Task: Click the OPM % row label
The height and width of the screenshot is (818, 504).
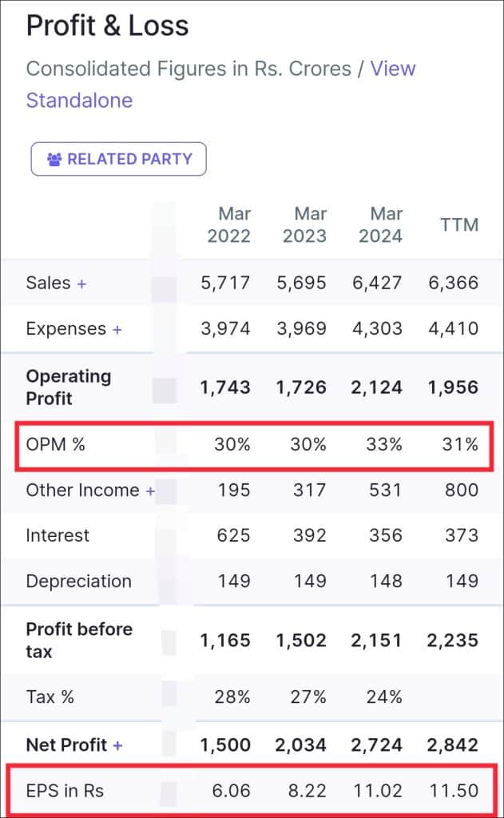Action: click(x=55, y=445)
